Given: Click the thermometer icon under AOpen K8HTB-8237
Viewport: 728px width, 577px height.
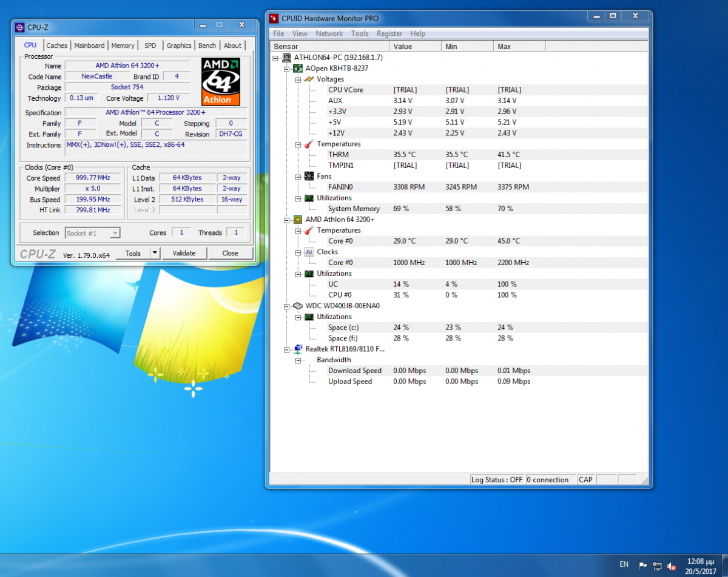Looking at the screenshot, I should tap(309, 144).
